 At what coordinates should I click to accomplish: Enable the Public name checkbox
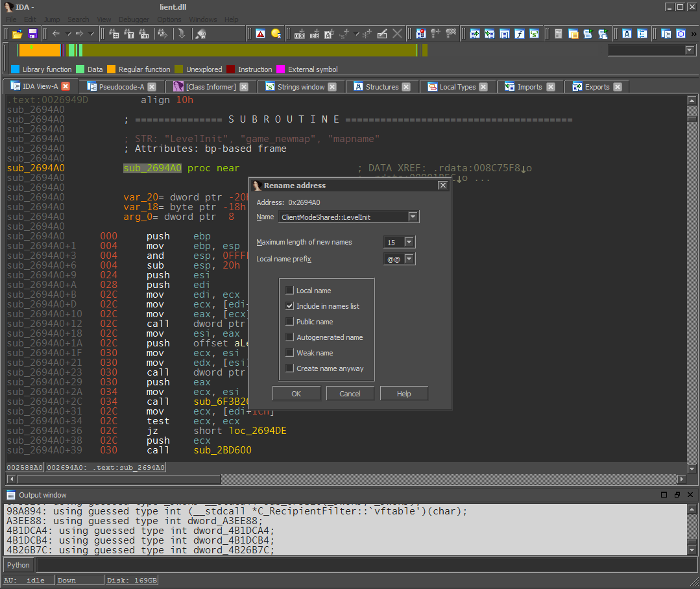pyautogui.click(x=289, y=322)
